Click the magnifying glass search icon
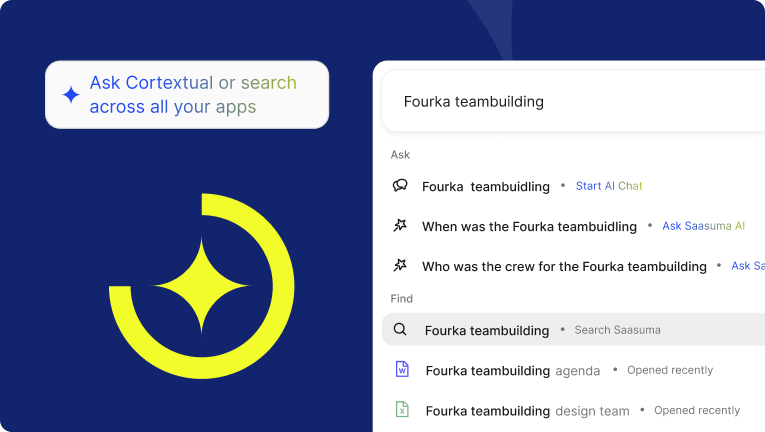Screen dimensions: 765x432 pos(400,330)
